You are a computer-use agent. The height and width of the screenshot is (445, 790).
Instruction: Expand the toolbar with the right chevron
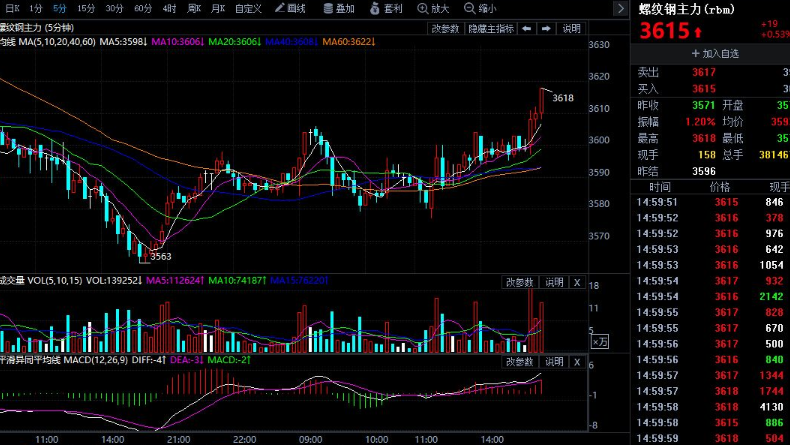point(621,9)
